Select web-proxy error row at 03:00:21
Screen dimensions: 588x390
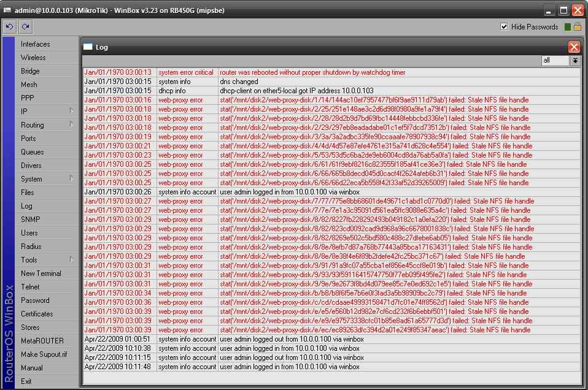click(331, 146)
